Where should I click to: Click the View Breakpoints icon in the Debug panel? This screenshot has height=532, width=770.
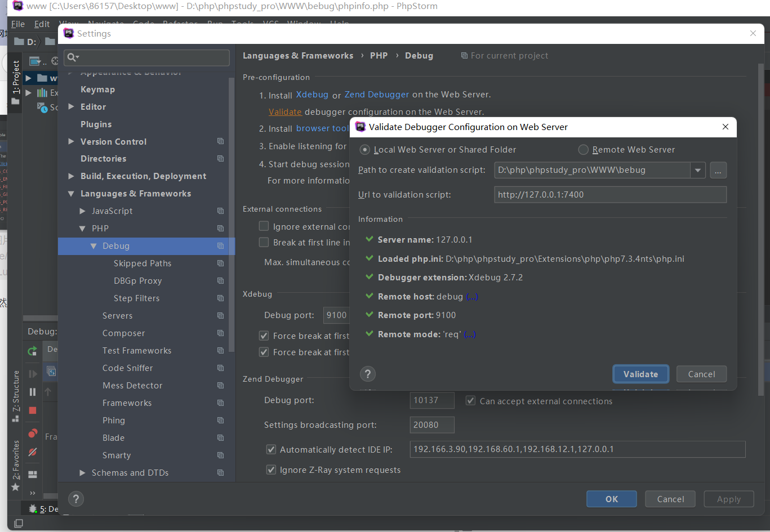[33, 433]
